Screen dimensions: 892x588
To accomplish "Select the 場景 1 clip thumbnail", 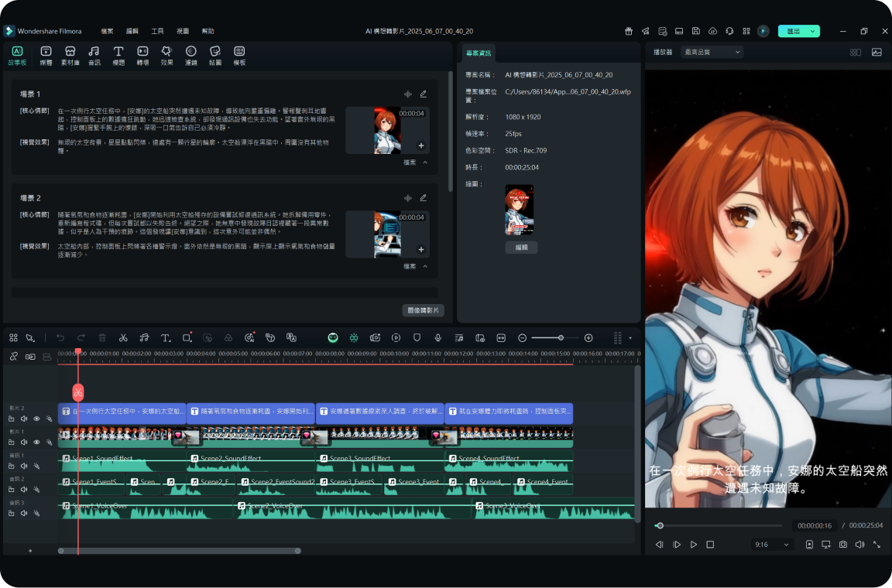I will [387, 130].
